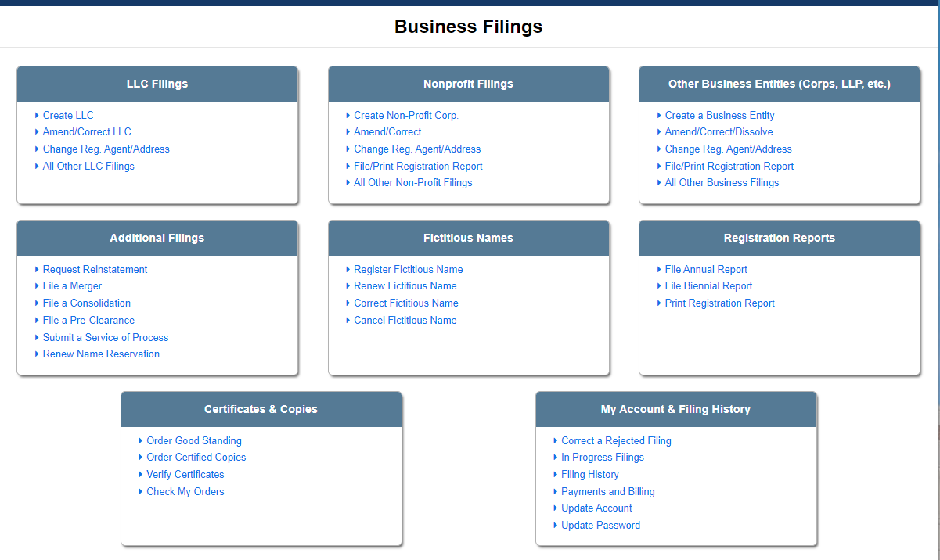940x560 pixels.
Task: Open Verify Certificates
Action: tap(185, 474)
